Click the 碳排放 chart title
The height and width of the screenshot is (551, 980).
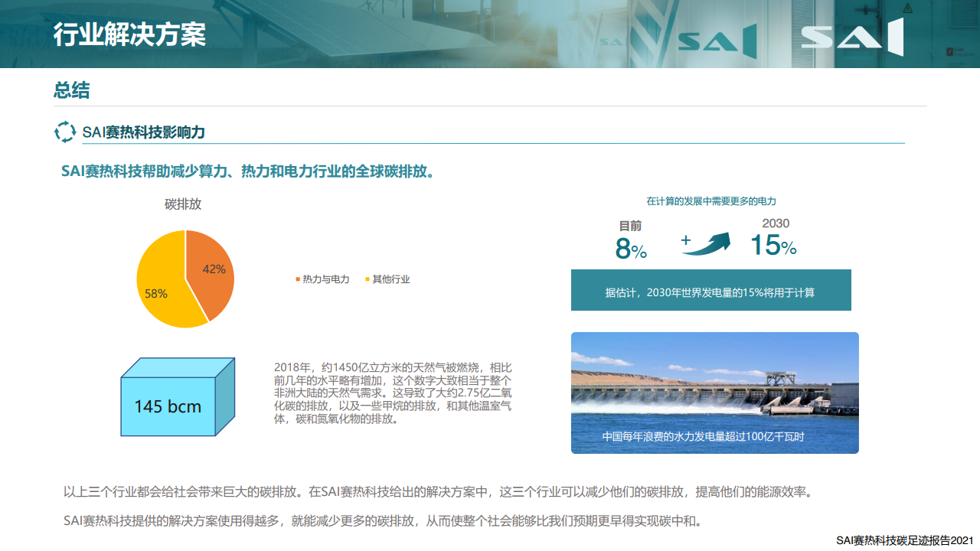point(183,204)
